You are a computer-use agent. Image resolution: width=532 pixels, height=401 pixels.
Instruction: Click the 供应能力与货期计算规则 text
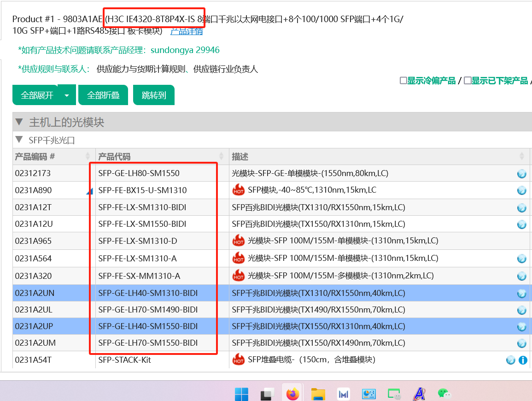pos(141,69)
